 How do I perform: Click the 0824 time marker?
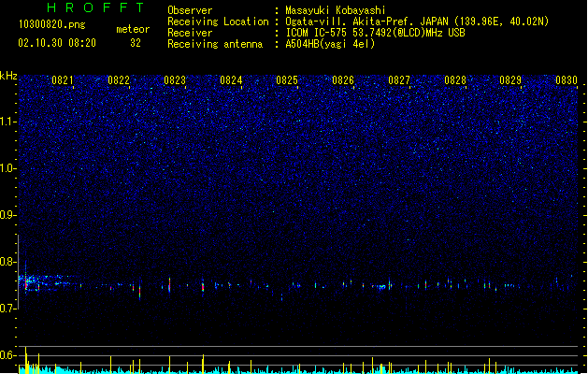pyautogui.click(x=231, y=80)
